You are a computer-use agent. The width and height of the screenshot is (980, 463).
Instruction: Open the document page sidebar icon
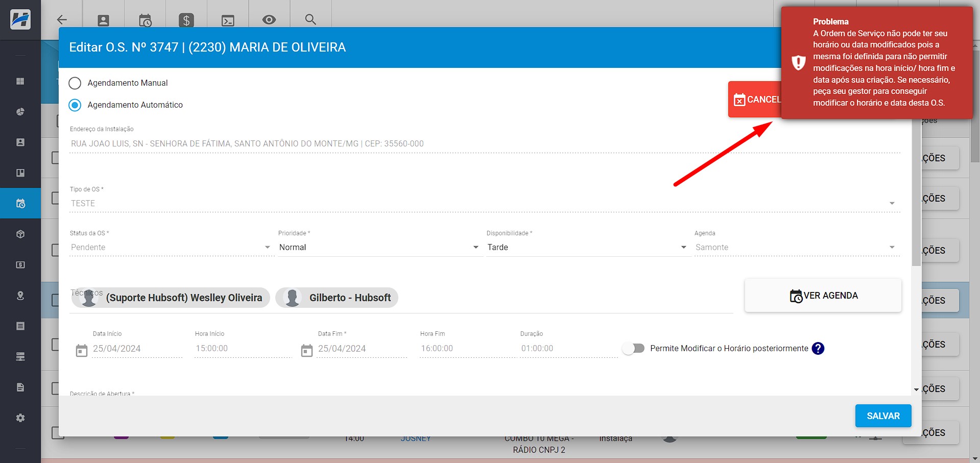point(20,387)
